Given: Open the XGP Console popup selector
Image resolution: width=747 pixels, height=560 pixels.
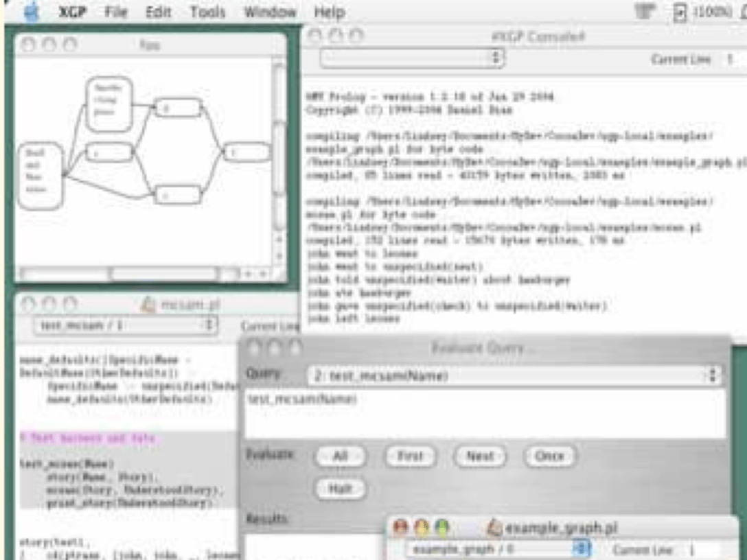Looking at the screenshot, I should click(412, 58).
